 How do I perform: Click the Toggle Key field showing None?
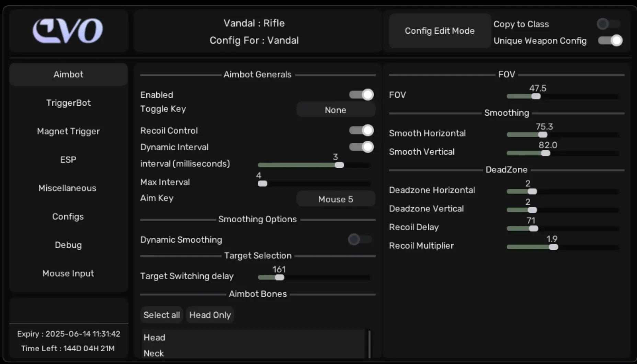tap(335, 110)
